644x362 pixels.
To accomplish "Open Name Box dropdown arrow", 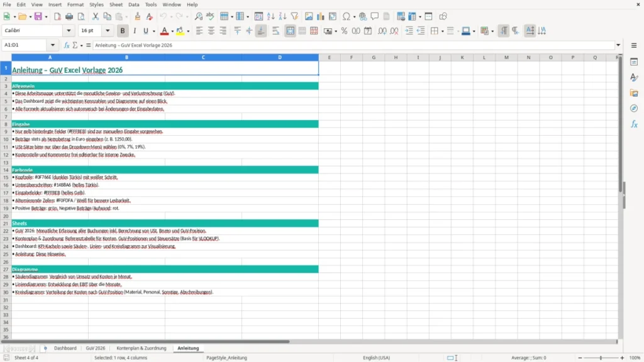I will point(53,45).
